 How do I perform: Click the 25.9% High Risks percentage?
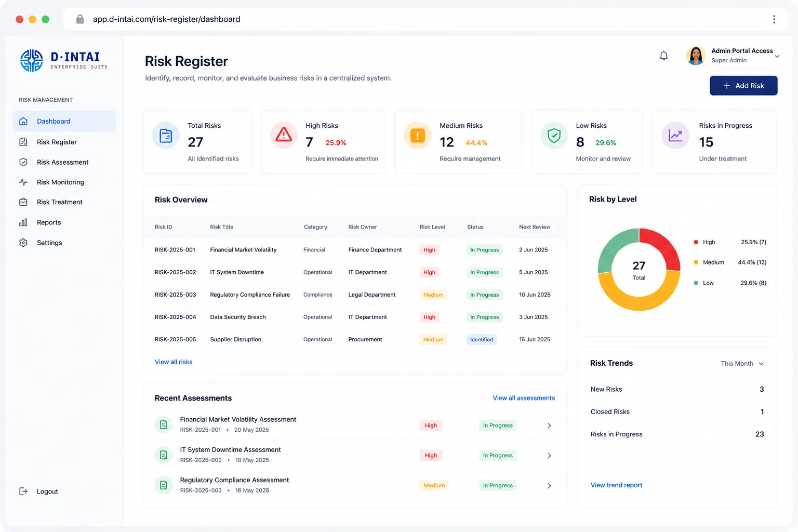(x=336, y=143)
